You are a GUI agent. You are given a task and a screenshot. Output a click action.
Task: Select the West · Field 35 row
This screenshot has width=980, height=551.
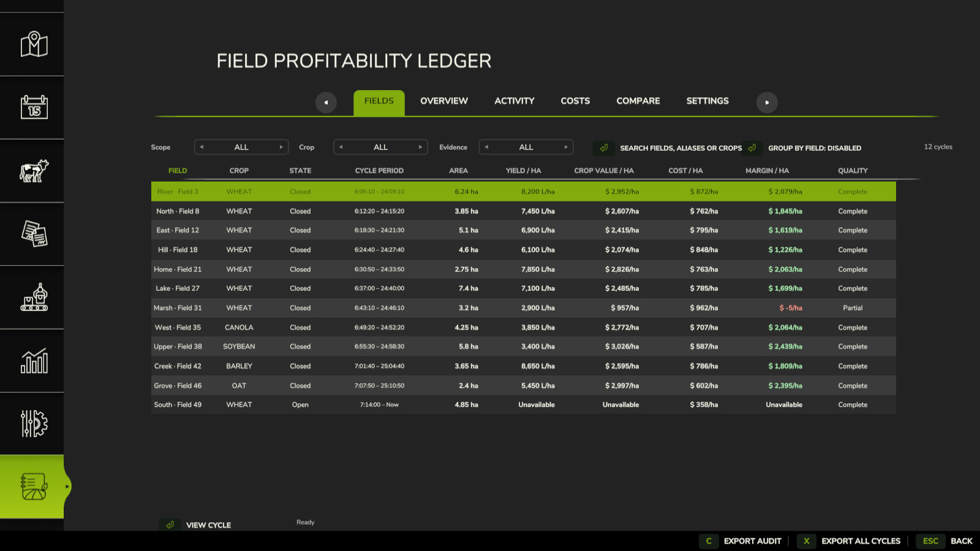point(524,328)
